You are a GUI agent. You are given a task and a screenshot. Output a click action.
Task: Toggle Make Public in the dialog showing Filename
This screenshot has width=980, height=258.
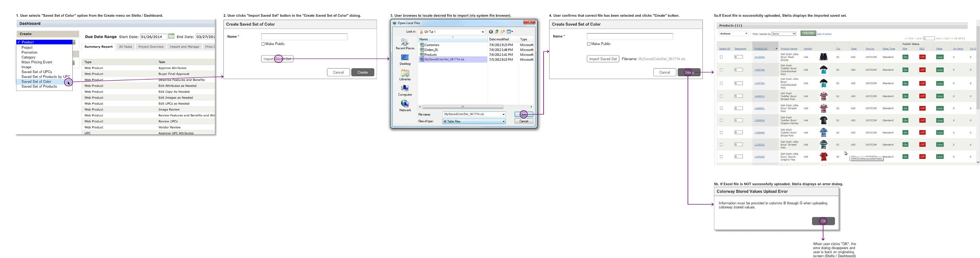coord(589,44)
